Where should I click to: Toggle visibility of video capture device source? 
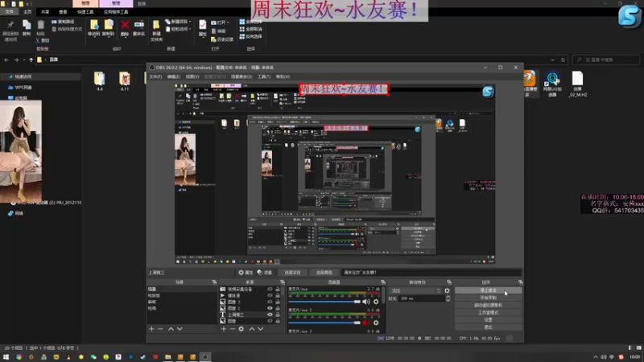[x=270, y=289]
